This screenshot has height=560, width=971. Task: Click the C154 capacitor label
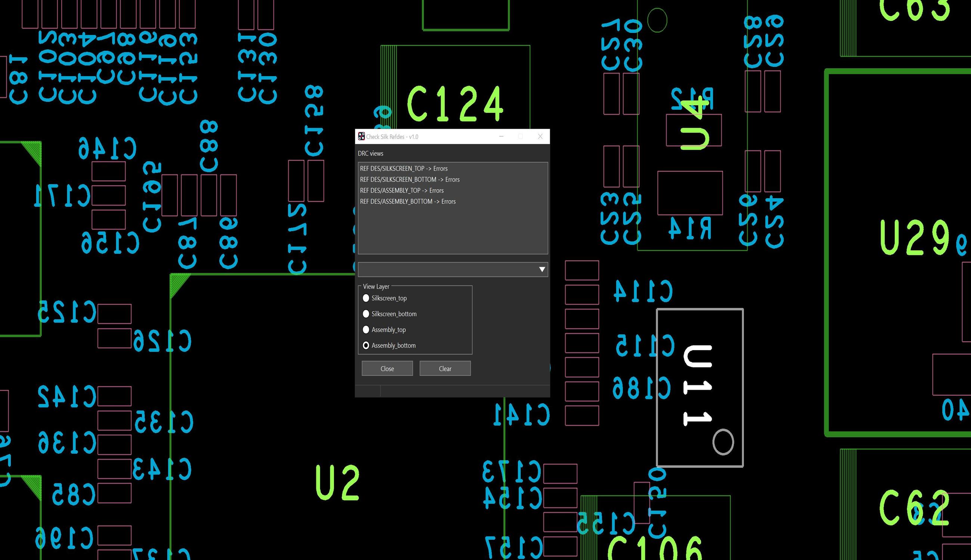point(513,498)
